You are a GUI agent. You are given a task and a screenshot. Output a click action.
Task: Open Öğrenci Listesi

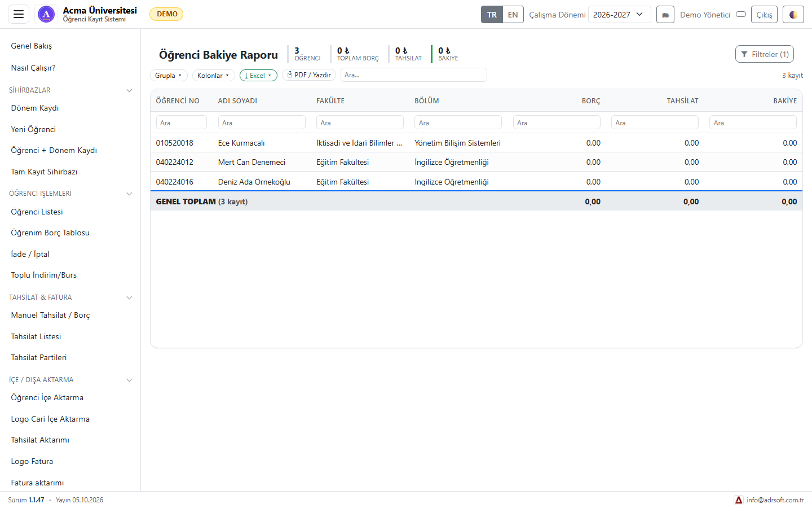(37, 212)
